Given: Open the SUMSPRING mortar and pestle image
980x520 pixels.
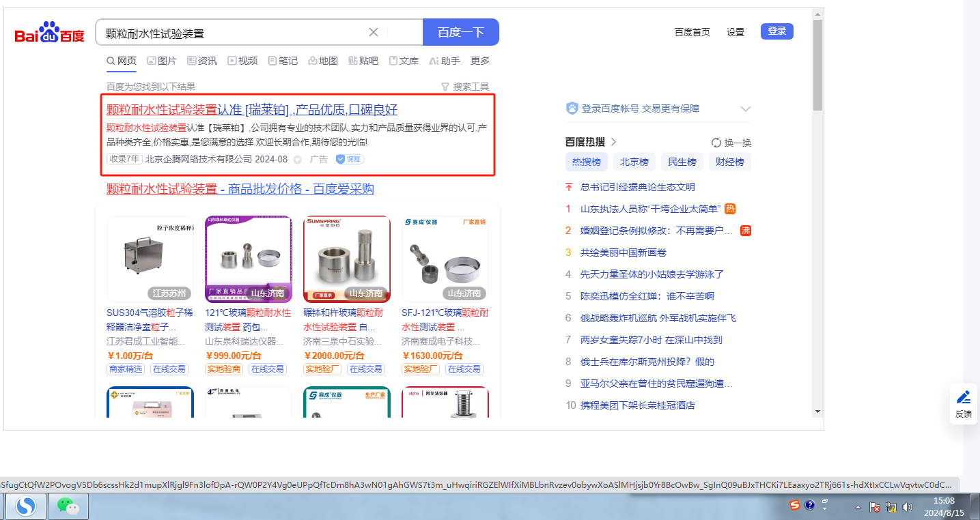Looking at the screenshot, I should (x=347, y=259).
